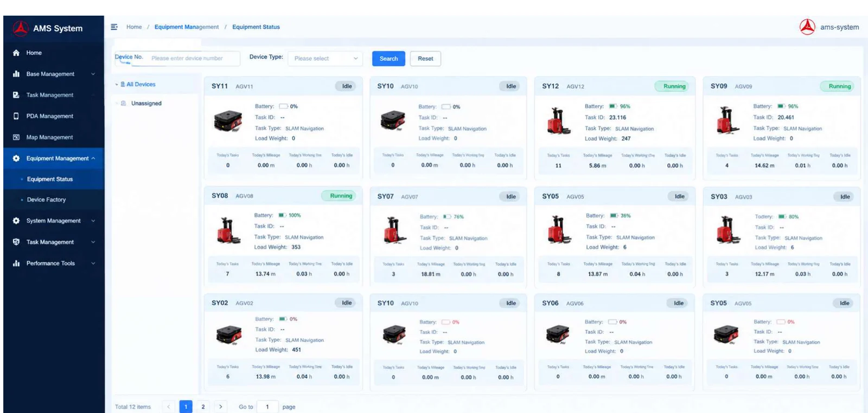Collapse the Equipment Management menu chevron

pyautogui.click(x=93, y=158)
